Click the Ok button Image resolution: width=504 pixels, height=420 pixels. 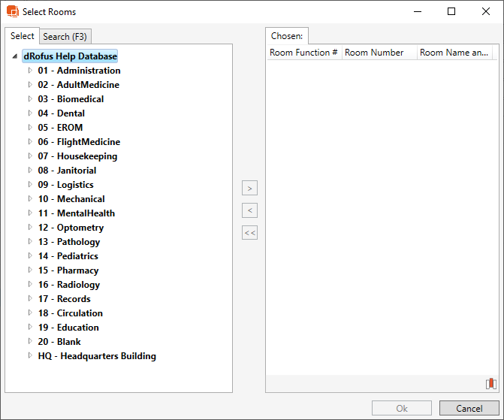402,408
